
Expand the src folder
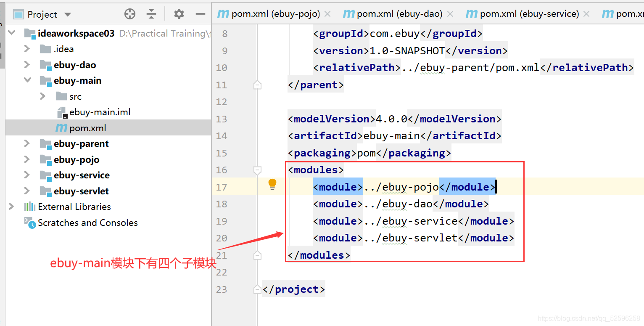pos(42,96)
